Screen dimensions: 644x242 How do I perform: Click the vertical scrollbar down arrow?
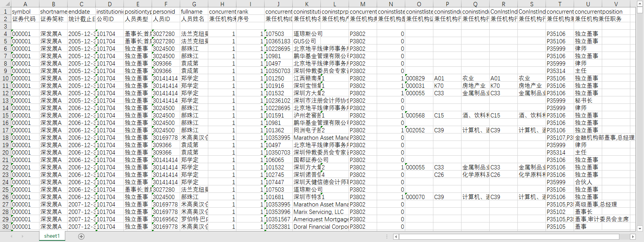pyautogui.click(x=640, y=228)
